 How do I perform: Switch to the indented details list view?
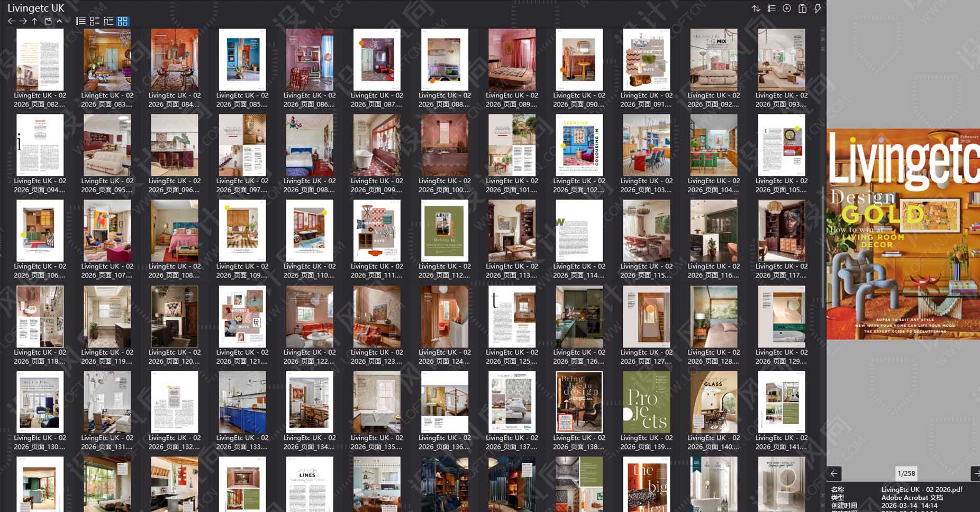[x=108, y=21]
